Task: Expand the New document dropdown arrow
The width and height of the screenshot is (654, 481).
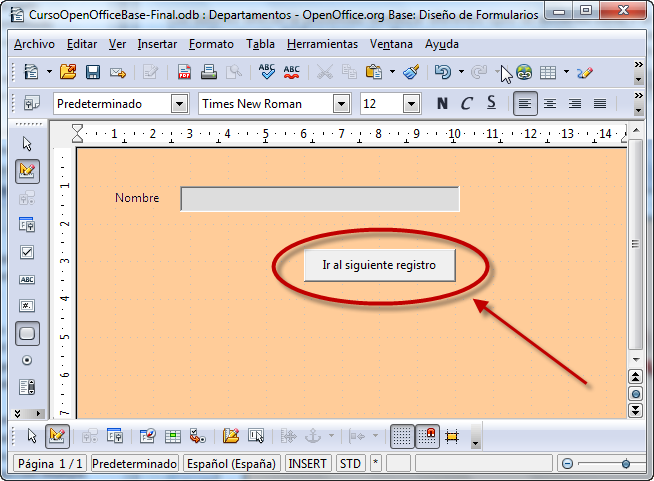Action: [x=49, y=72]
